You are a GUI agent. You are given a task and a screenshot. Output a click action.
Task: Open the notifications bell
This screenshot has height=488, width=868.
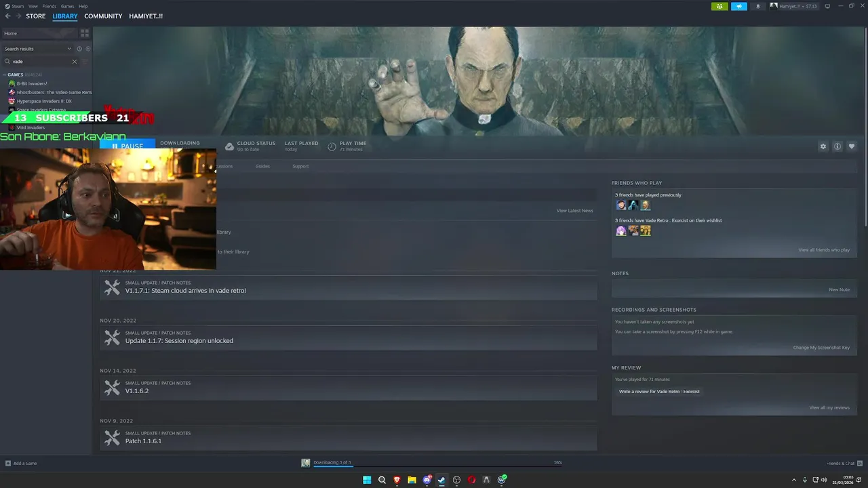click(758, 6)
